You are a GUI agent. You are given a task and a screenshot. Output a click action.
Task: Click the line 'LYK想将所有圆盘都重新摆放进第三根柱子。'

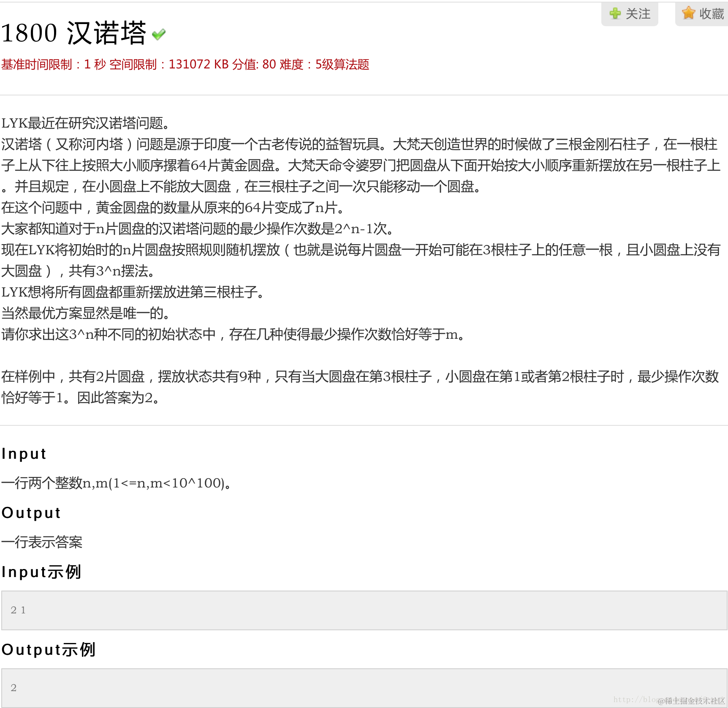point(133,292)
